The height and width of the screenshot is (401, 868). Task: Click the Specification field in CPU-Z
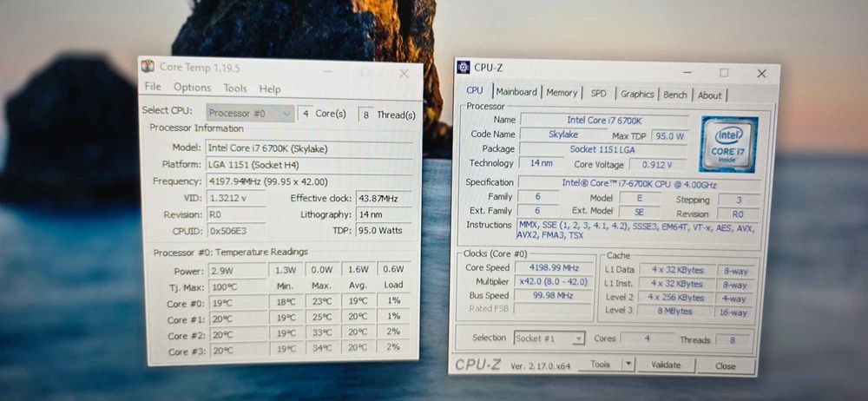[639, 183]
